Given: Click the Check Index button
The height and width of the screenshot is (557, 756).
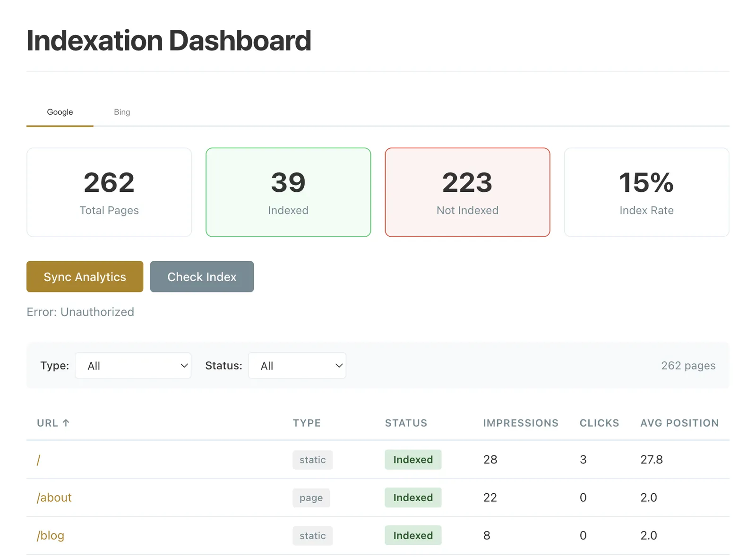Looking at the screenshot, I should click(202, 277).
